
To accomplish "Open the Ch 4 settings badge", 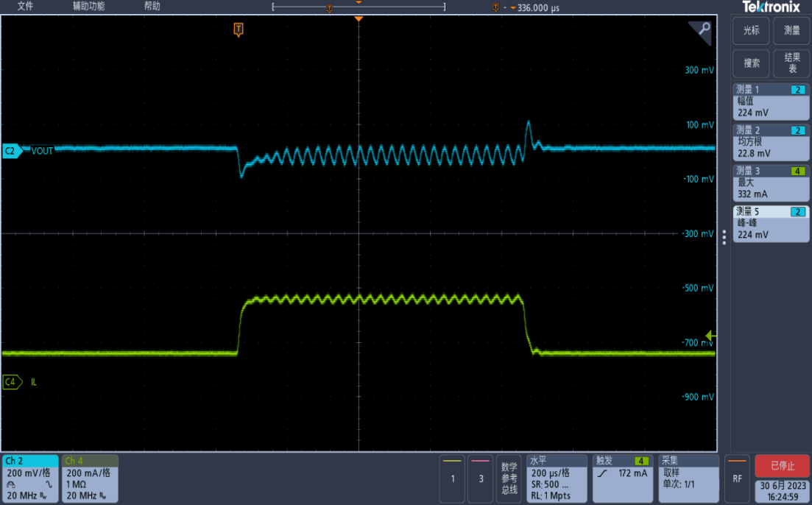I will tap(90, 478).
